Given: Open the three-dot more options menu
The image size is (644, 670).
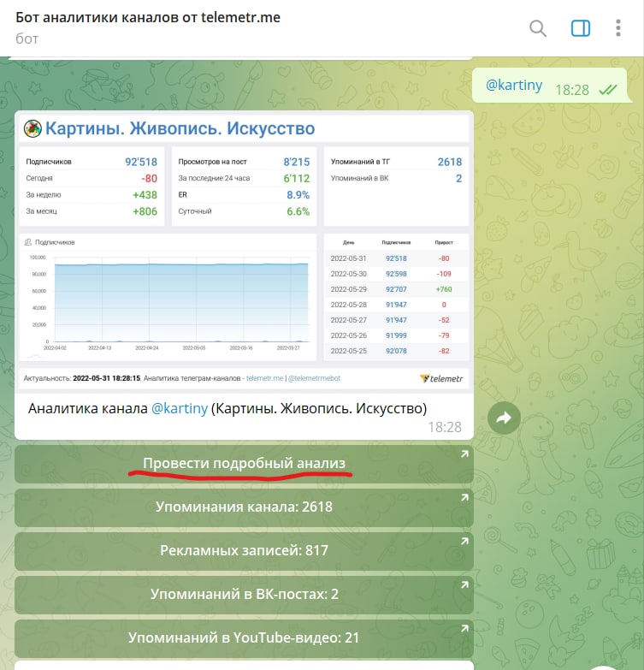Looking at the screenshot, I should pos(618,28).
